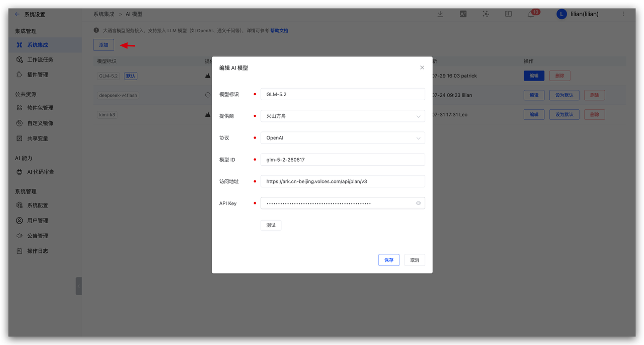Click the 测试 button
Image resolution: width=644 pixels, height=345 pixels.
pos(271,225)
